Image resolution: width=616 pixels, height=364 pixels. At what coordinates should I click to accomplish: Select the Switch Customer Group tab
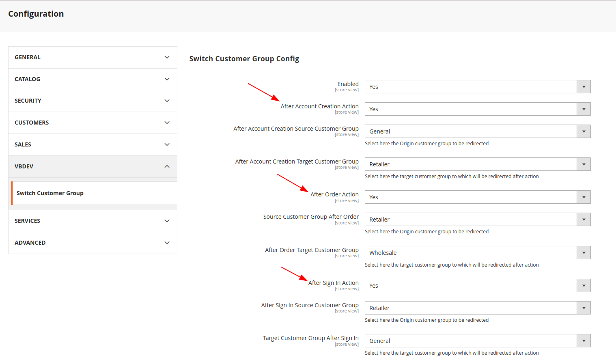[50, 193]
